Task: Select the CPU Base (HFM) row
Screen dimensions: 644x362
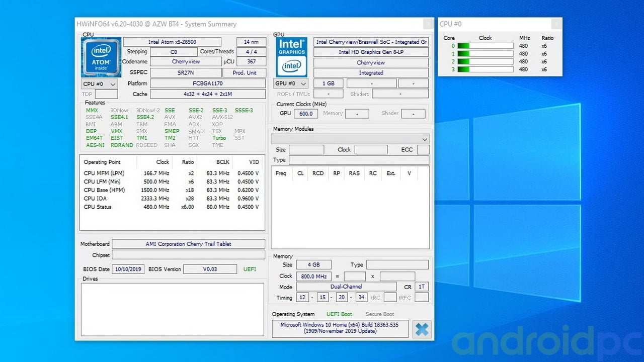Action: tap(172, 190)
